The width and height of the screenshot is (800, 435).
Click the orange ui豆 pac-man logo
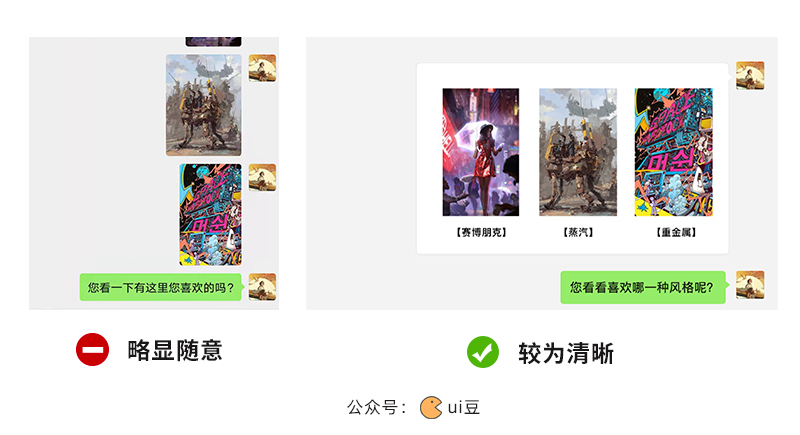click(431, 407)
